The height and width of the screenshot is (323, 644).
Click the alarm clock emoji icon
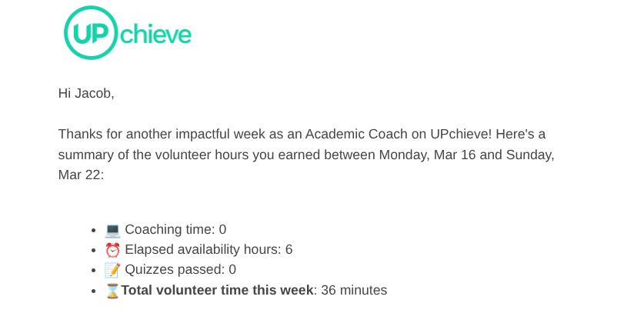(x=112, y=250)
